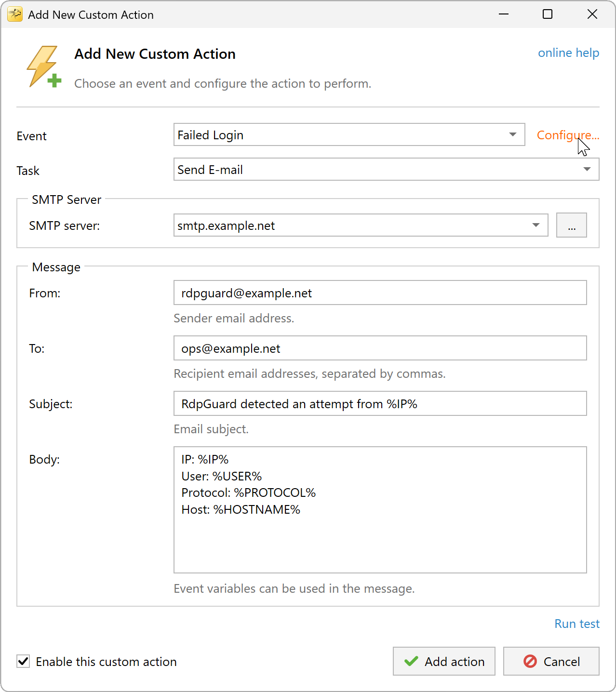This screenshot has width=616, height=692.
Task: Click the bold 'Add New Custom Action' heading
Action: click(x=155, y=54)
